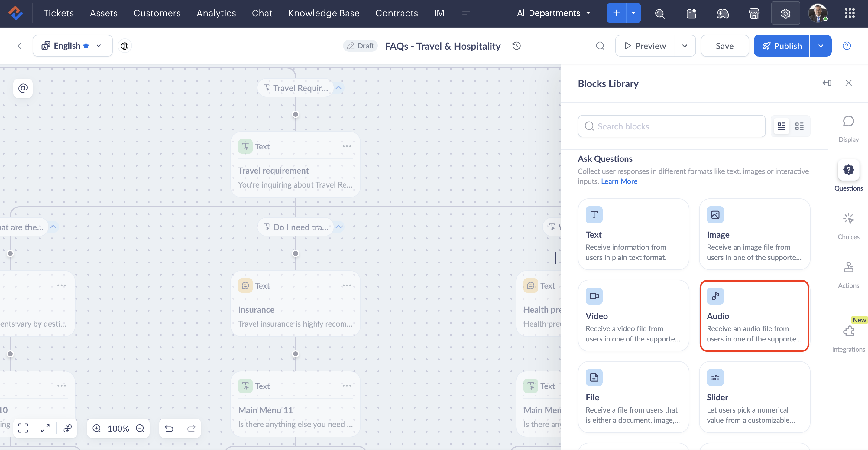Click the @ mentions button on canvas
Image resolution: width=868 pixels, height=450 pixels.
(x=23, y=88)
